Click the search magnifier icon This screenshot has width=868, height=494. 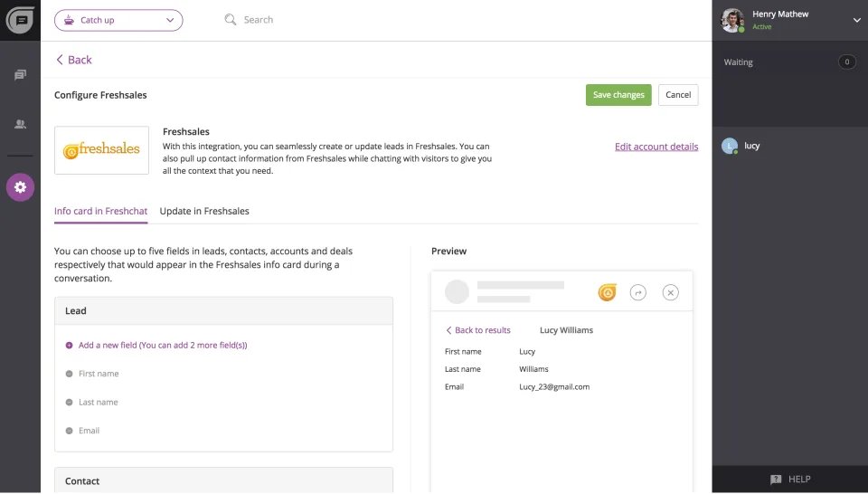tap(231, 20)
